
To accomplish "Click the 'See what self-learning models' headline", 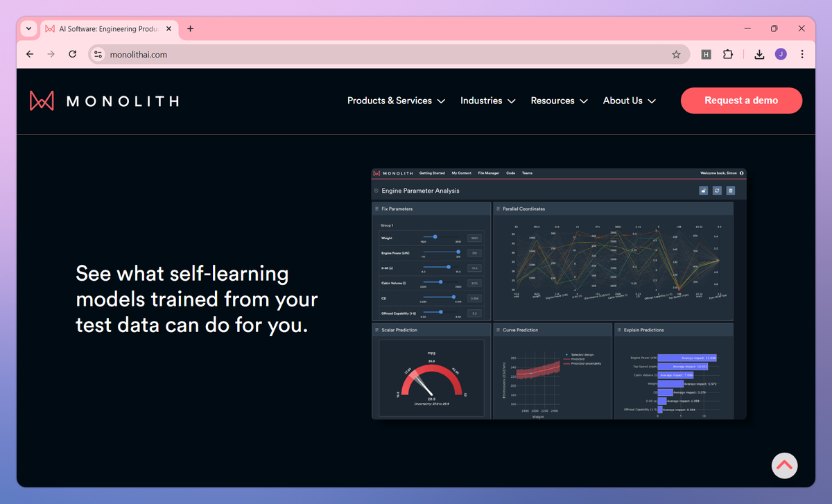I will click(x=197, y=299).
